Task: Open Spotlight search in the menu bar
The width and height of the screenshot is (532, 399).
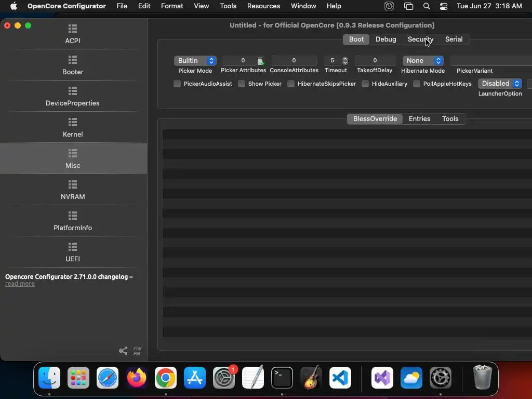Action: click(427, 6)
